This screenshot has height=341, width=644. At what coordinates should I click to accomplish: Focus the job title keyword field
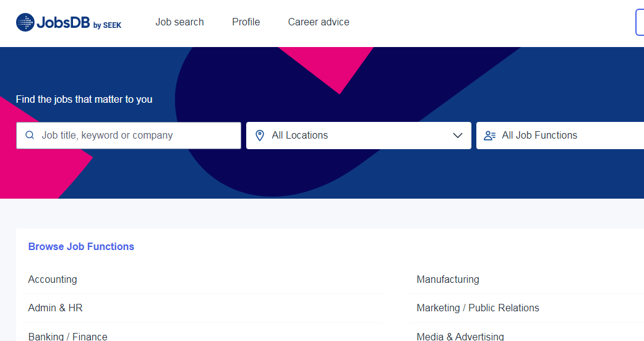click(x=136, y=136)
